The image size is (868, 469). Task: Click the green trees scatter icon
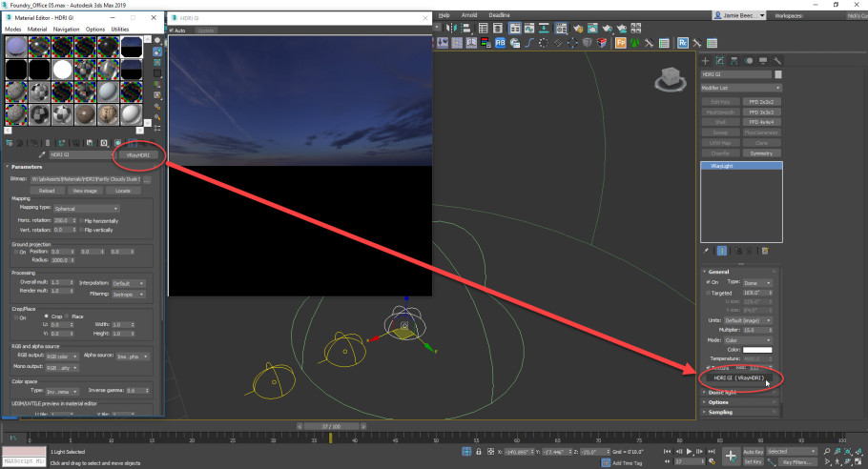[x=635, y=43]
